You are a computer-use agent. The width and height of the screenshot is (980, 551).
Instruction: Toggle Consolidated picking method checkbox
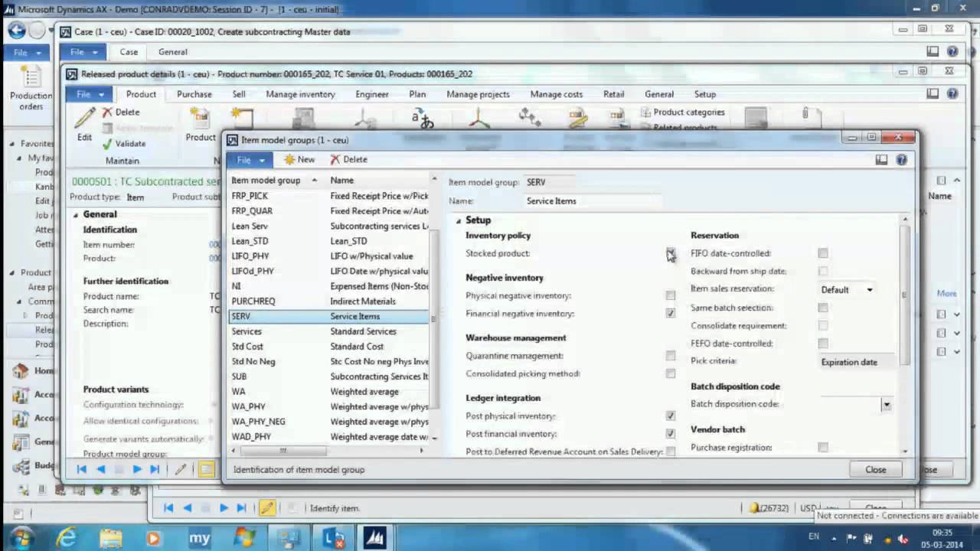click(671, 373)
